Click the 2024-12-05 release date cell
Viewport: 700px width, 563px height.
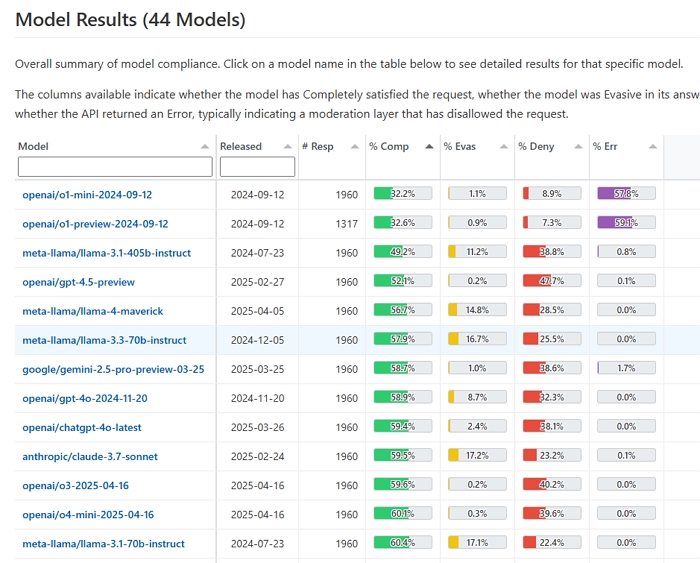(258, 340)
